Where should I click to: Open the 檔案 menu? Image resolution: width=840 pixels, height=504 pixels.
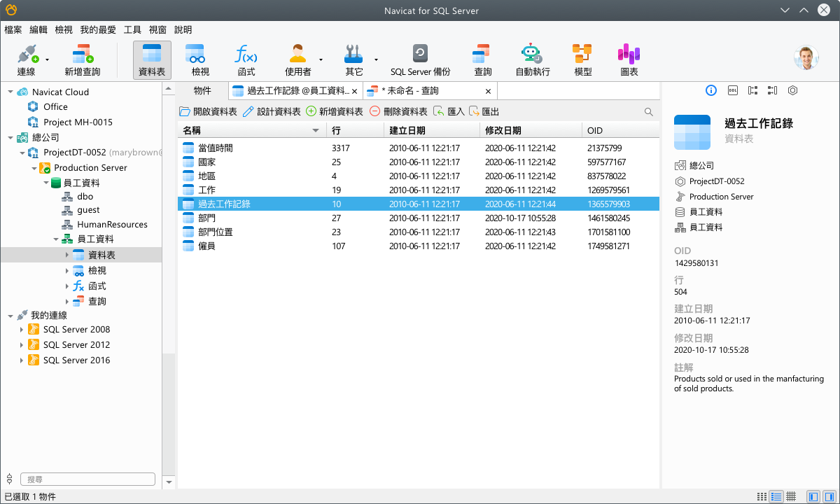[13, 29]
